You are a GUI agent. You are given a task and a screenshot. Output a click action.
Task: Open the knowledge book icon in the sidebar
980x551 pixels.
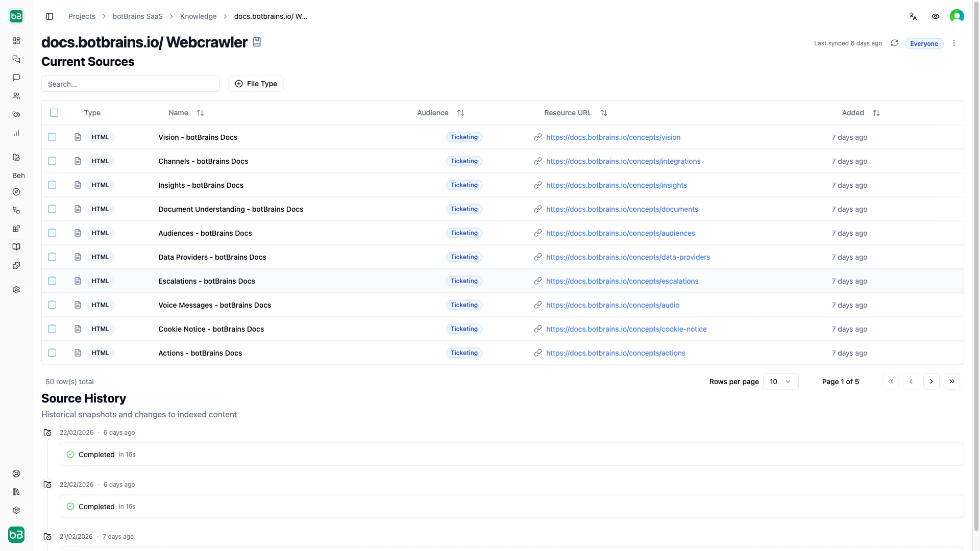point(16,247)
